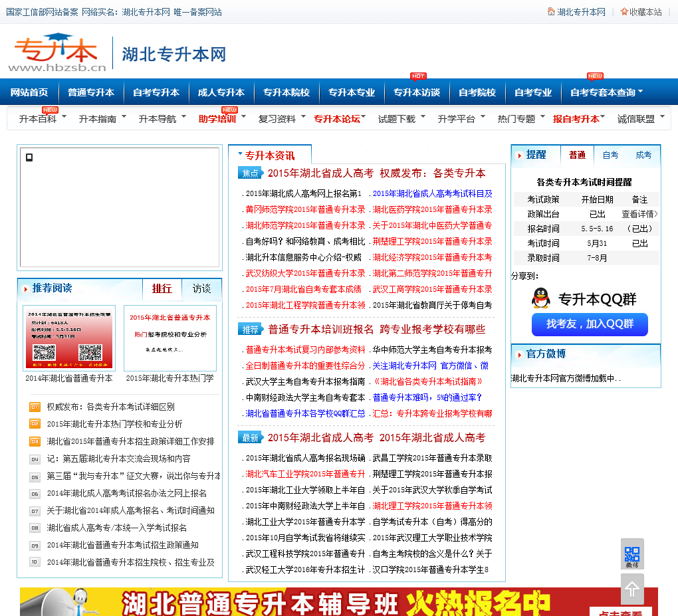Open headline 普通专升本培训班报名
678x616 pixels.
pos(320,330)
